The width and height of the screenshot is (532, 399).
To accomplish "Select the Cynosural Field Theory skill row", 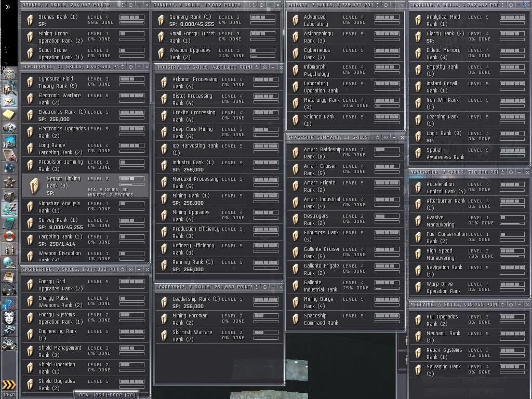I will pos(85,82).
